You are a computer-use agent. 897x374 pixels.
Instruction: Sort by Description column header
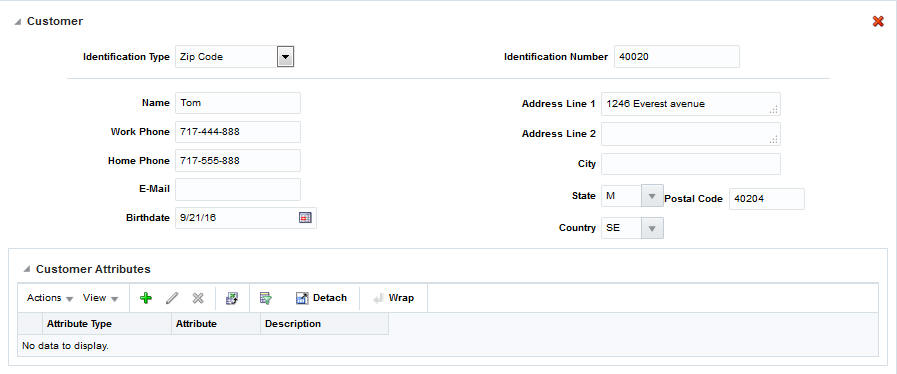click(x=324, y=324)
